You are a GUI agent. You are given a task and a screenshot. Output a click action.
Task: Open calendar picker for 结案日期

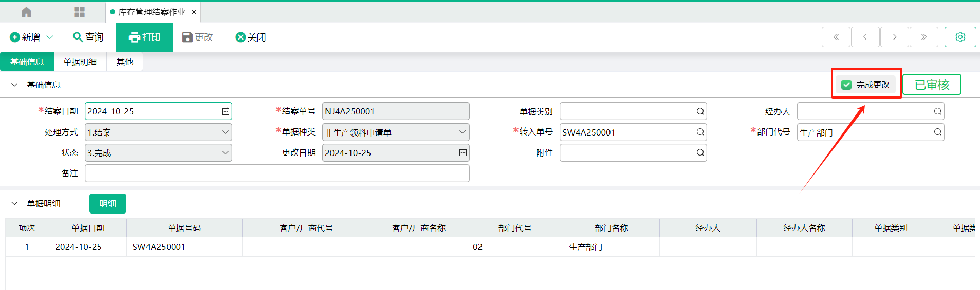pyautogui.click(x=225, y=111)
